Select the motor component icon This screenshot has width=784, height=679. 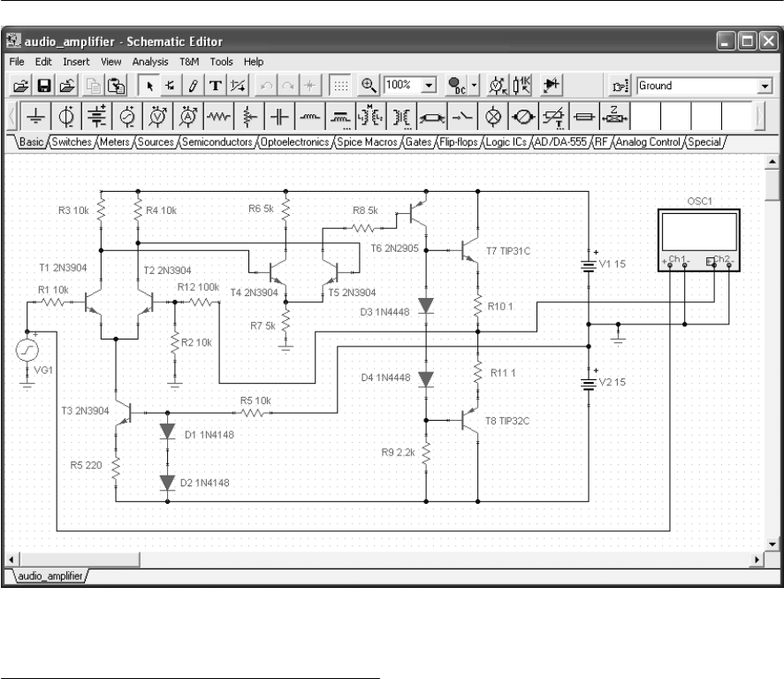pyautogui.click(x=524, y=117)
